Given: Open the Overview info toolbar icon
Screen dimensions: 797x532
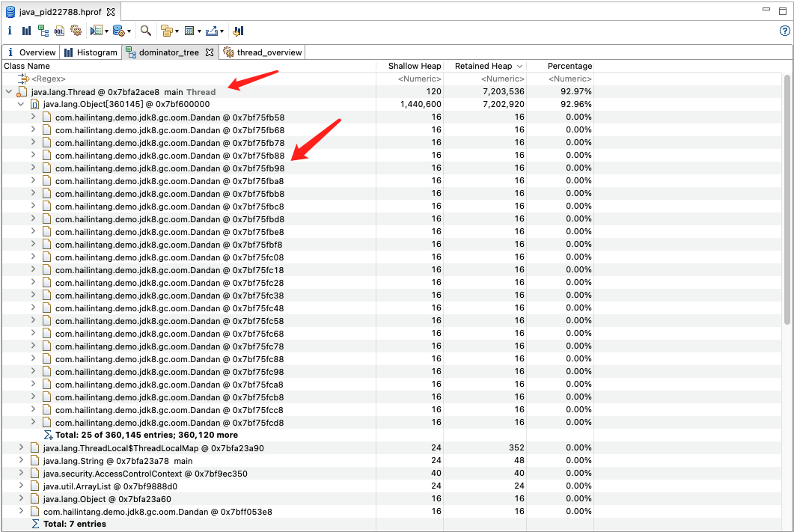Looking at the screenshot, I should (x=10, y=31).
